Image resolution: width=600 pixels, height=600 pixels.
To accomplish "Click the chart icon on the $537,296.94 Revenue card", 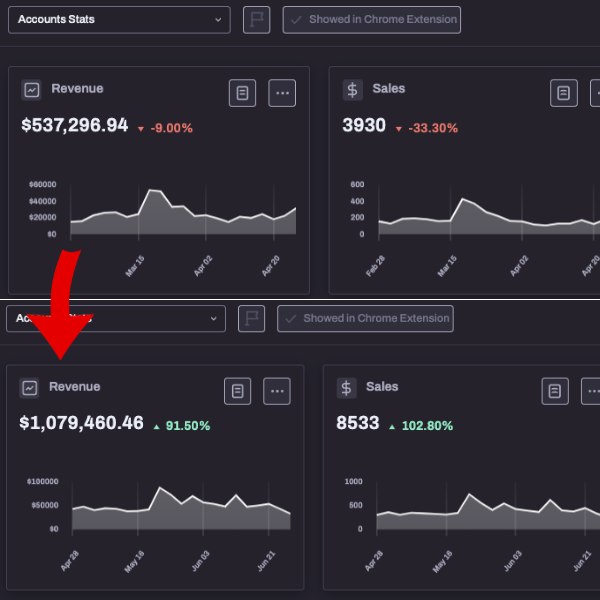I will tap(32, 90).
